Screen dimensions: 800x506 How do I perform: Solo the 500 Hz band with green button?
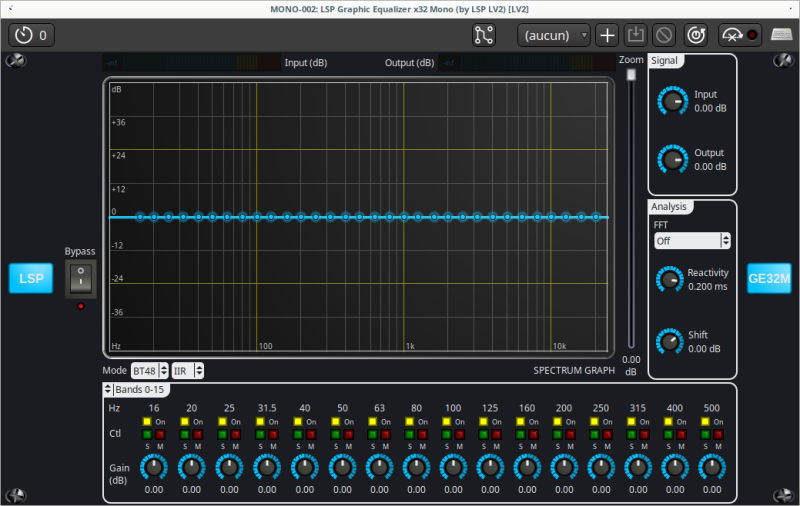pyautogui.click(x=704, y=435)
